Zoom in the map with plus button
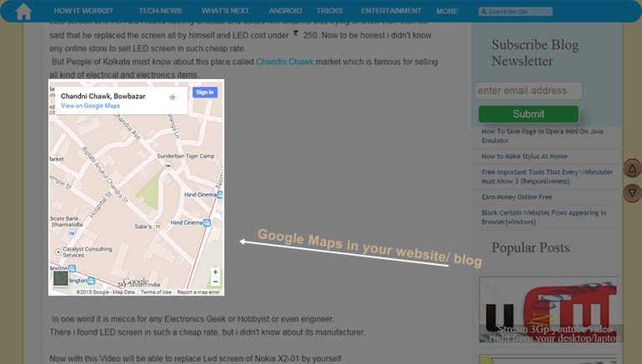The height and width of the screenshot is (364, 642). (x=215, y=272)
